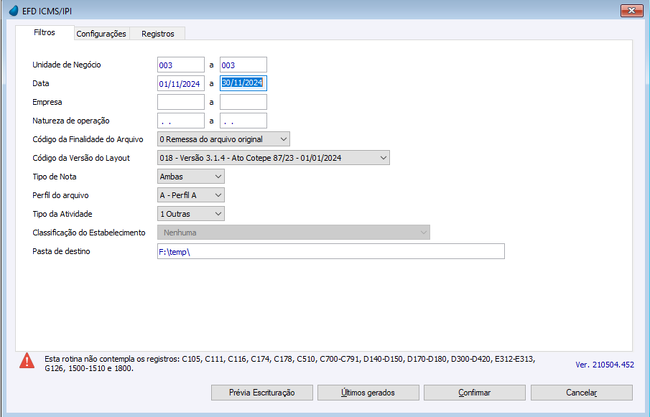Close the EFD ICMS/IPI dialog

631,10
